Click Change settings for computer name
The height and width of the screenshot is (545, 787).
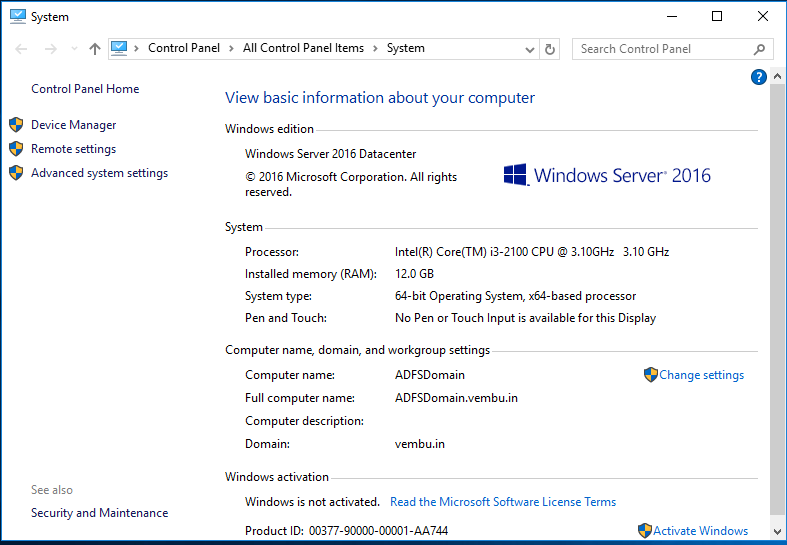point(701,375)
